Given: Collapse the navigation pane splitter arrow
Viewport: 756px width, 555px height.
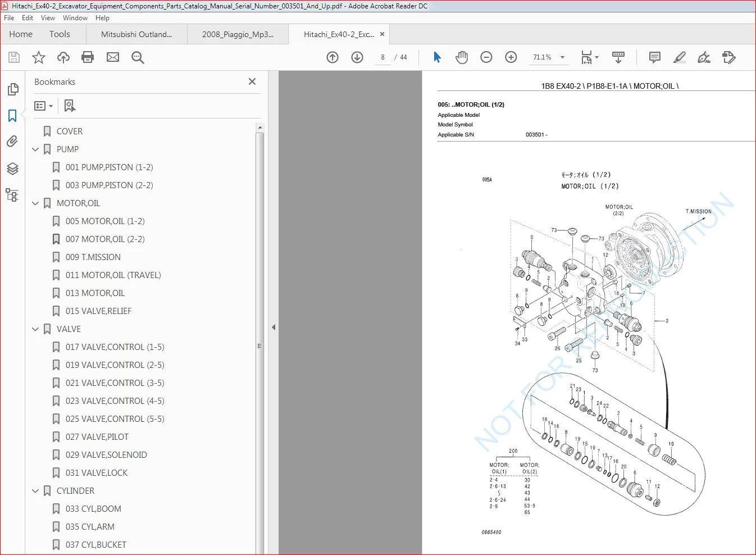Looking at the screenshot, I should (274, 327).
